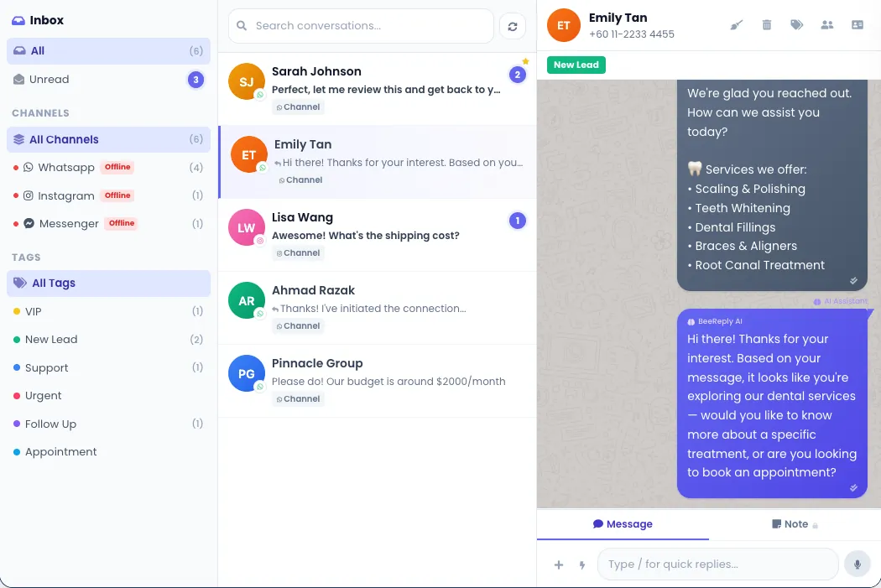Switch to the Note tab
The width and height of the screenshot is (881, 588).
coord(795,524)
